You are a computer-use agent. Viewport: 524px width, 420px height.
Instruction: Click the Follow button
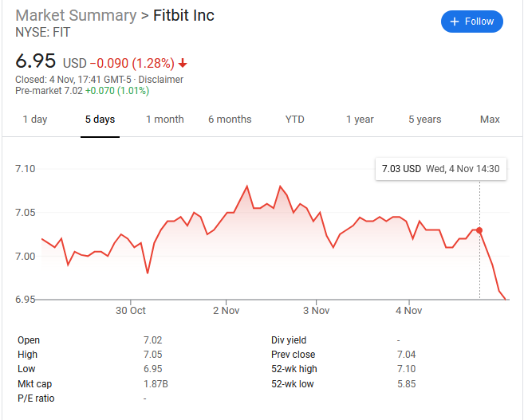click(471, 22)
